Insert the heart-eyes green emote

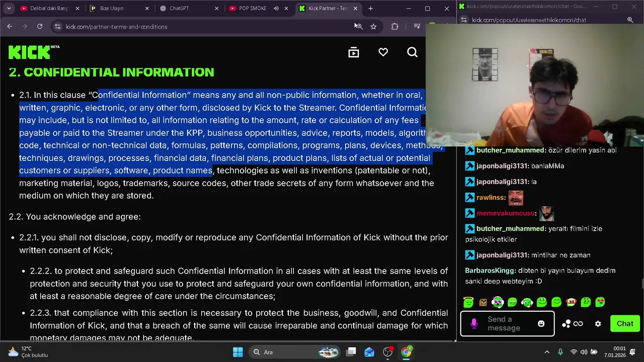(600, 302)
